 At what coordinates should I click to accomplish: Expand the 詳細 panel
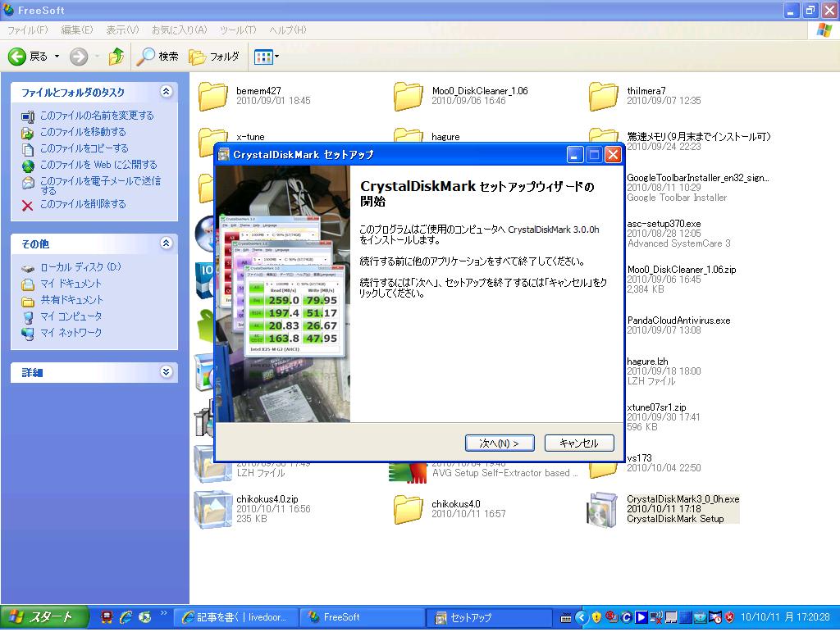pos(166,372)
